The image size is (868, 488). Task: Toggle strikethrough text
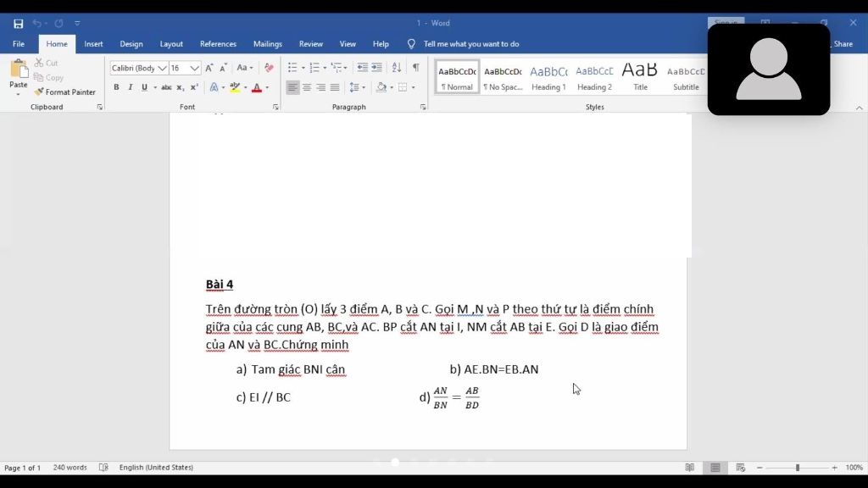[x=166, y=87]
